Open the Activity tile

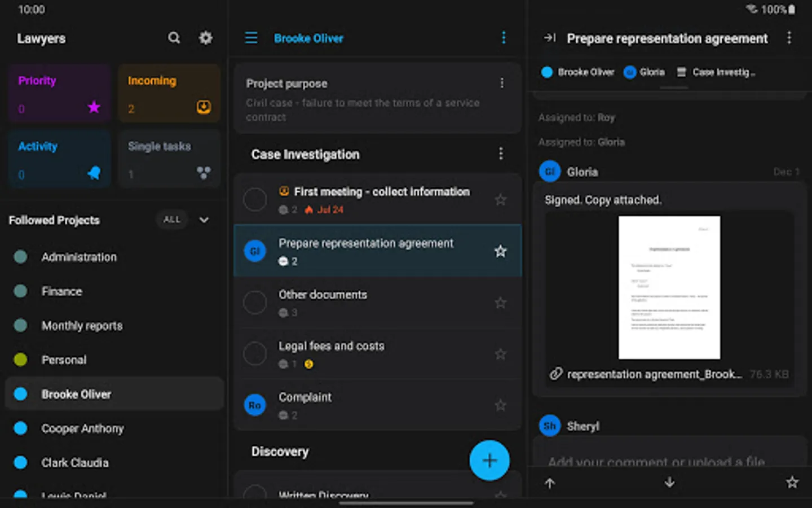(x=59, y=159)
